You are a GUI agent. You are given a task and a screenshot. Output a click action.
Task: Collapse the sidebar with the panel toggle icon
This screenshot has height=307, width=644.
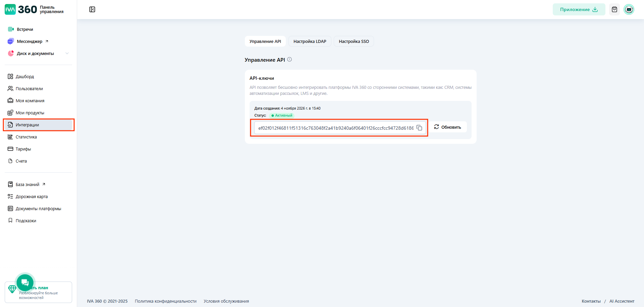92,9
